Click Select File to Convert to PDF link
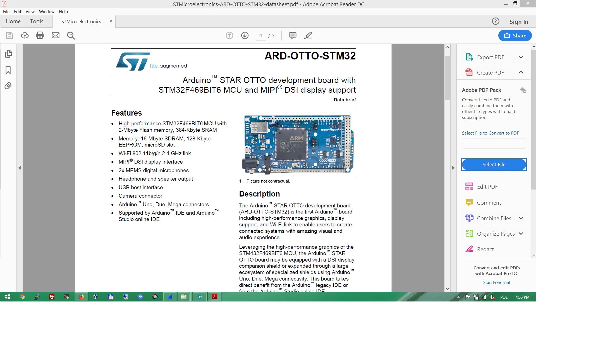The image size is (593, 364). (490, 133)
